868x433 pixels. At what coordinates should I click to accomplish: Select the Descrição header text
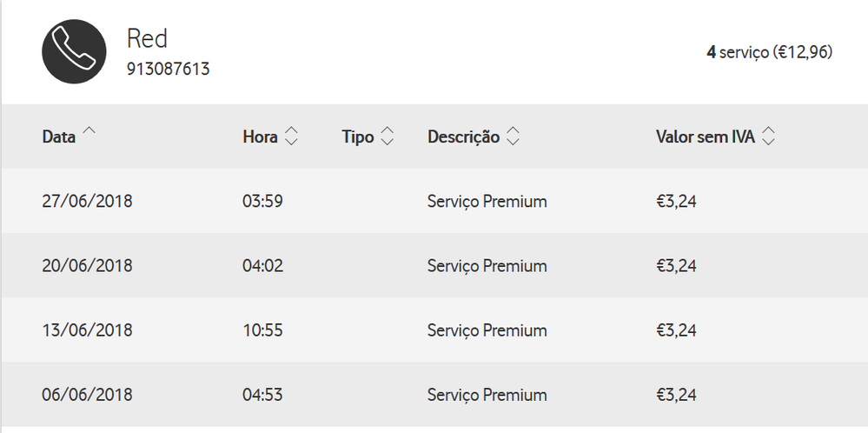463,137
